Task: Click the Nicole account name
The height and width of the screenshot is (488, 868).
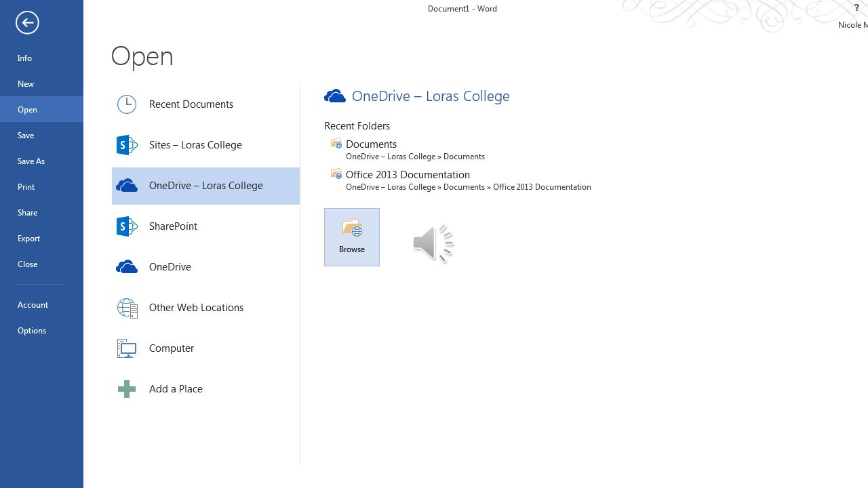Action: [852, 24]
